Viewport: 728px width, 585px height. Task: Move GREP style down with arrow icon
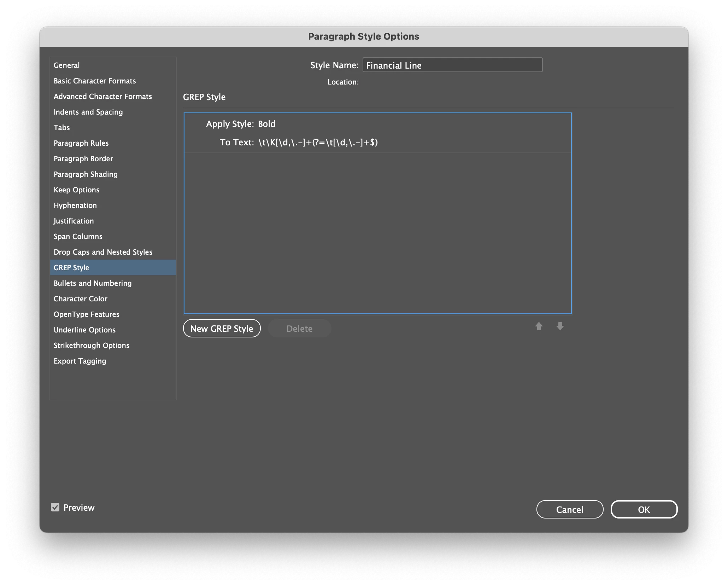(560, 326)
